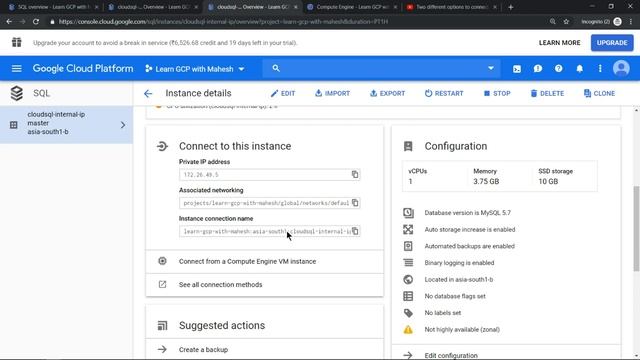640x360 pixels.
Task: Switch to SQL overview browser tab
Action: point(53,7)
